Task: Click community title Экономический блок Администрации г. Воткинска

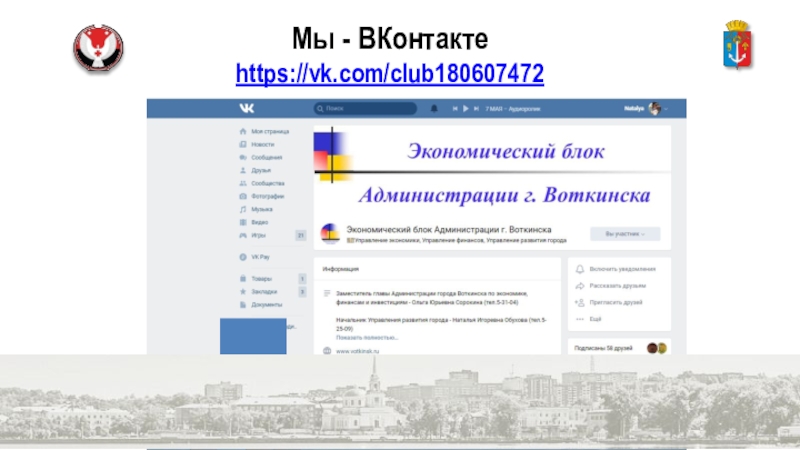Action: tap(448, 230)
